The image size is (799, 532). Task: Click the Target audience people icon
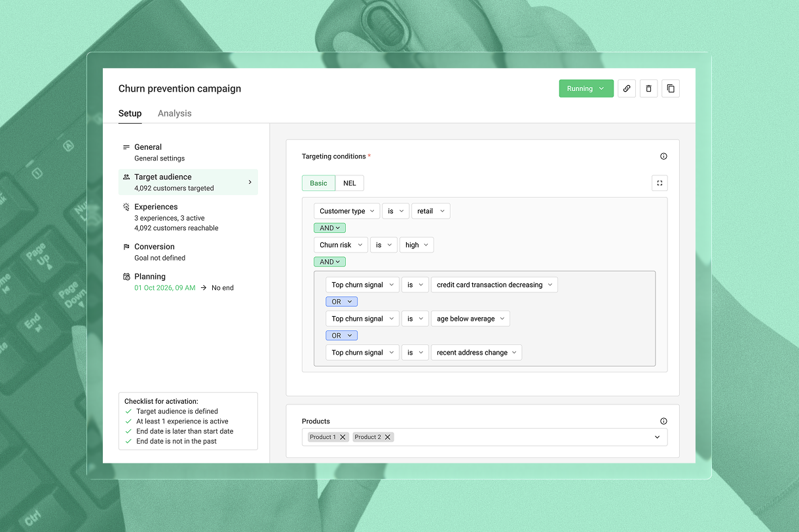click(x=126, y=177)
